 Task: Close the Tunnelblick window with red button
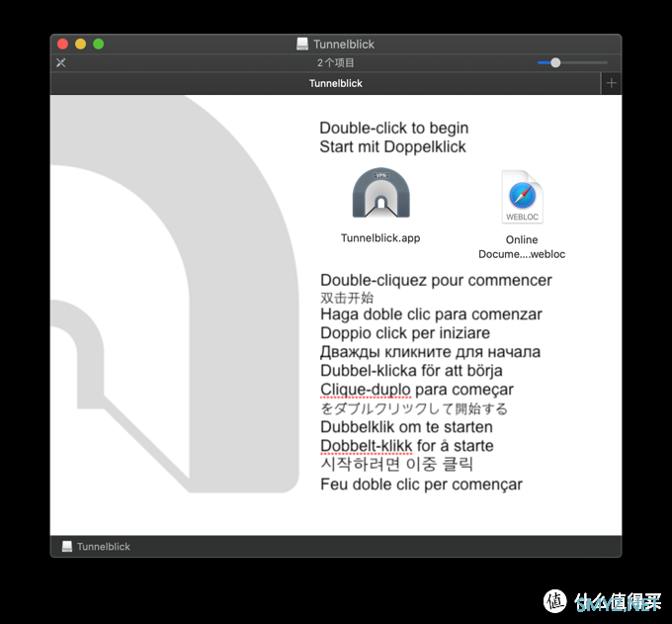[x=62, y=44]
